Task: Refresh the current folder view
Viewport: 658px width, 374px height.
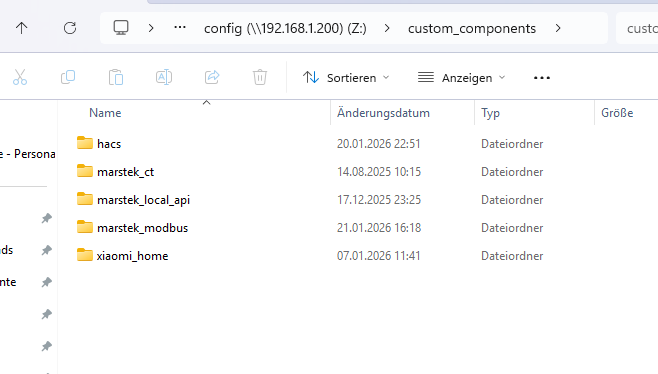Action: pos(70,28)
